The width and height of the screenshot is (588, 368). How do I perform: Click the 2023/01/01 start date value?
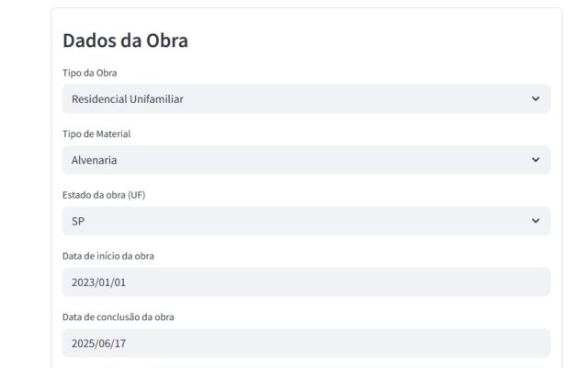pos(97,282)
